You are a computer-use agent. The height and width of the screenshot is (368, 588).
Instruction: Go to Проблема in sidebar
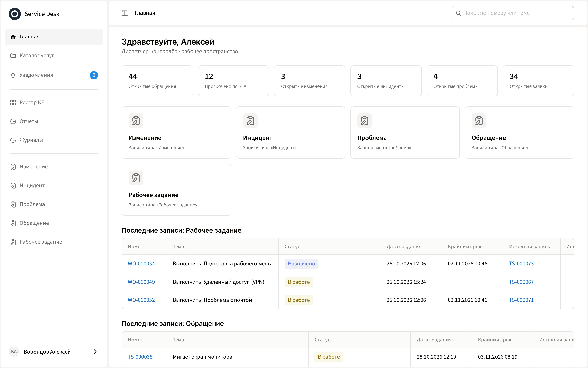coord(54,204)
